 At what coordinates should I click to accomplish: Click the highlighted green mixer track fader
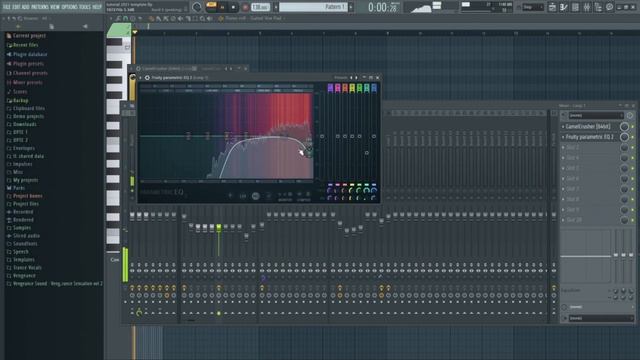click(x=219, y=228)
